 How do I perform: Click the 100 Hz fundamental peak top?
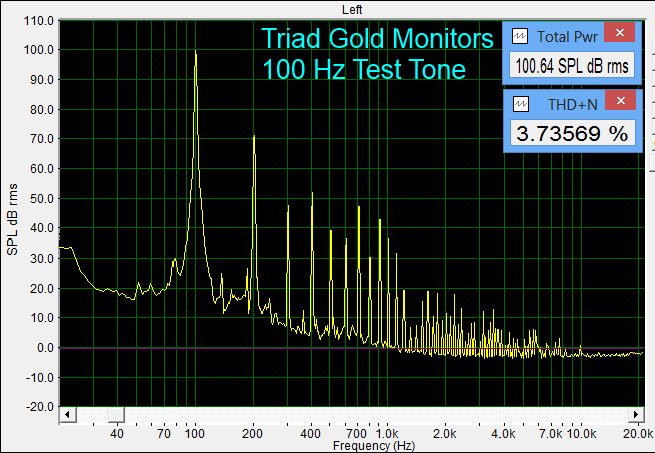[195, 51]
